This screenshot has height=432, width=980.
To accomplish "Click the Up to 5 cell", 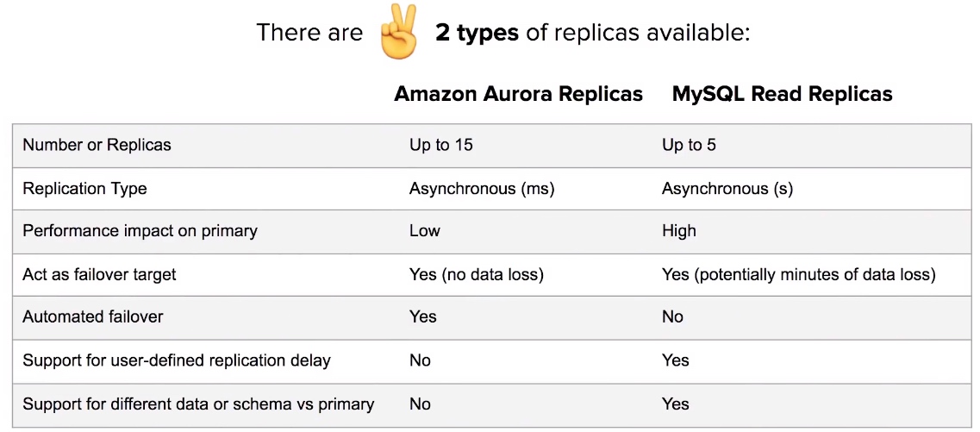I will point(689,145).
